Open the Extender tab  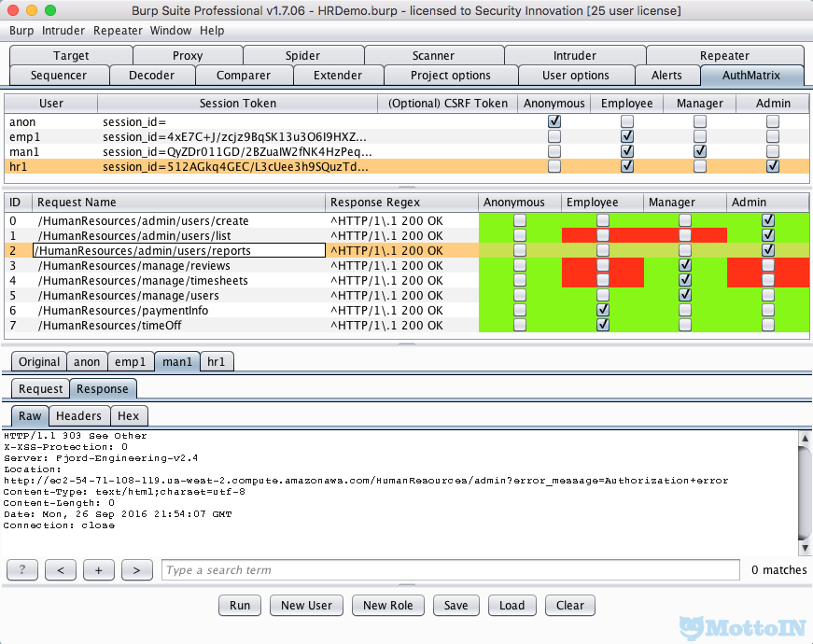(x=338, y=76)
